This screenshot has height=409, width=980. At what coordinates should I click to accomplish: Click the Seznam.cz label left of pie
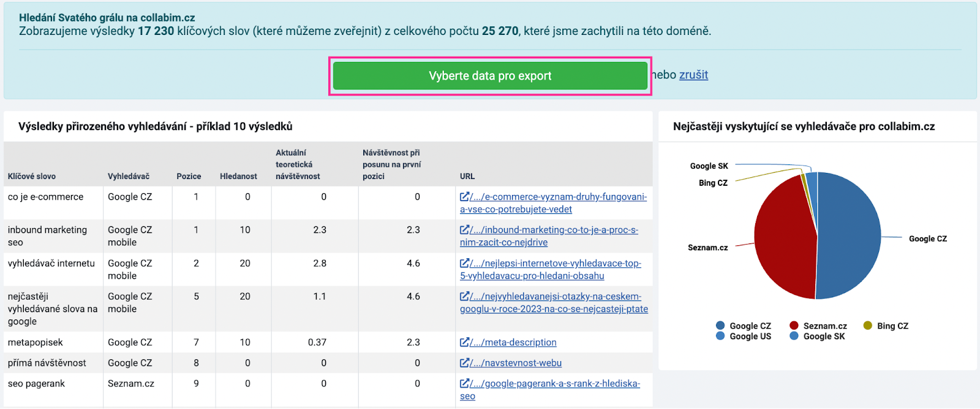point(708,247)
